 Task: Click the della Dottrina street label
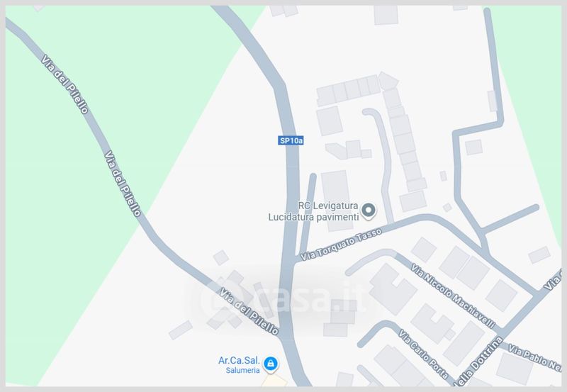tap(478, 362)
